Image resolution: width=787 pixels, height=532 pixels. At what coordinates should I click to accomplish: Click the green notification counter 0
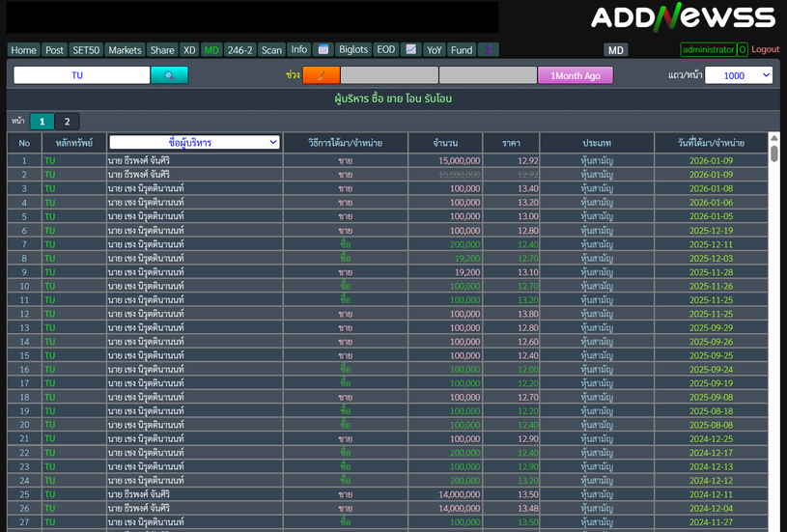click(x=743, y=49)
